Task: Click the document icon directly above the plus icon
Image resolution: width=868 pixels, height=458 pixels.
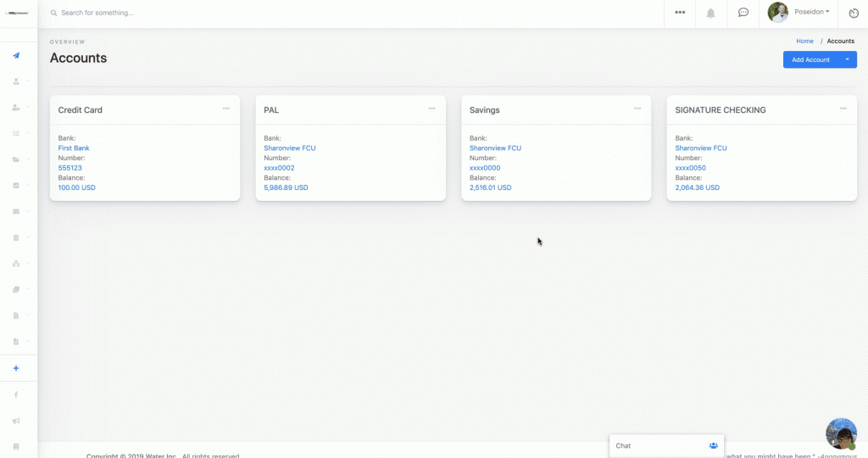Action: pyautogui.click(x=16, y=342)
